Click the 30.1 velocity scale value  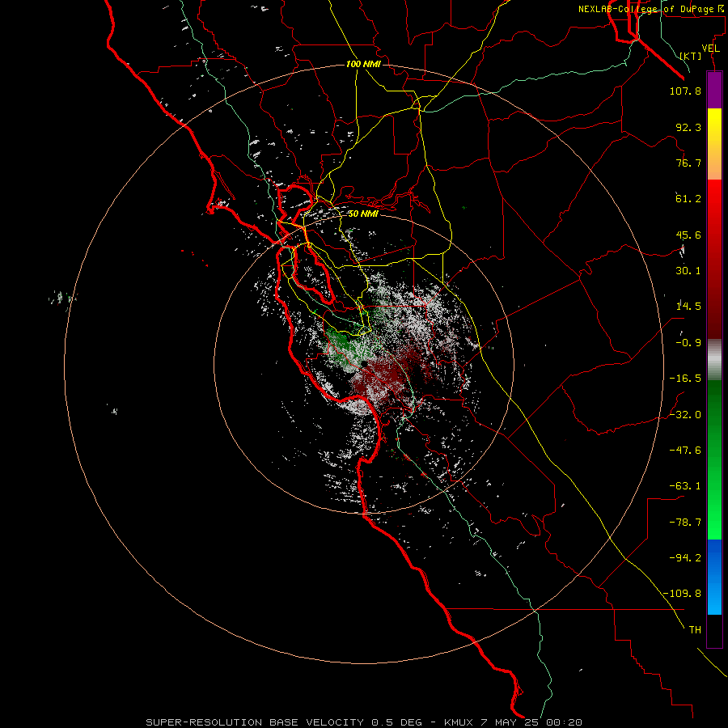pos(688,271)
